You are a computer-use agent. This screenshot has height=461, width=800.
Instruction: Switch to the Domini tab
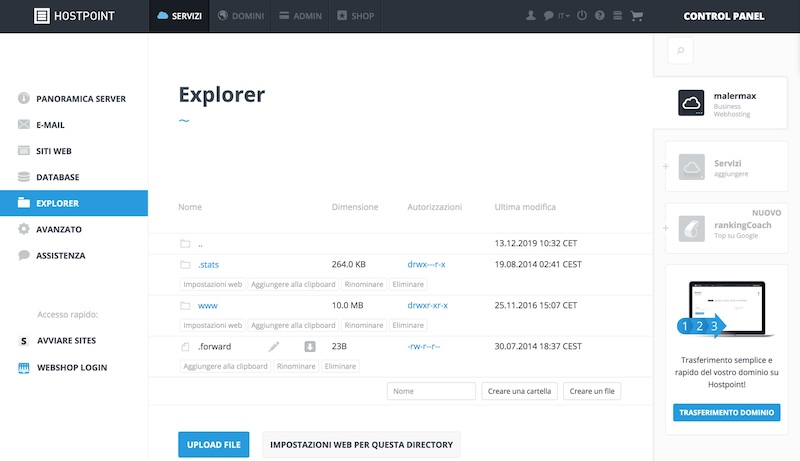pos(240,16)
